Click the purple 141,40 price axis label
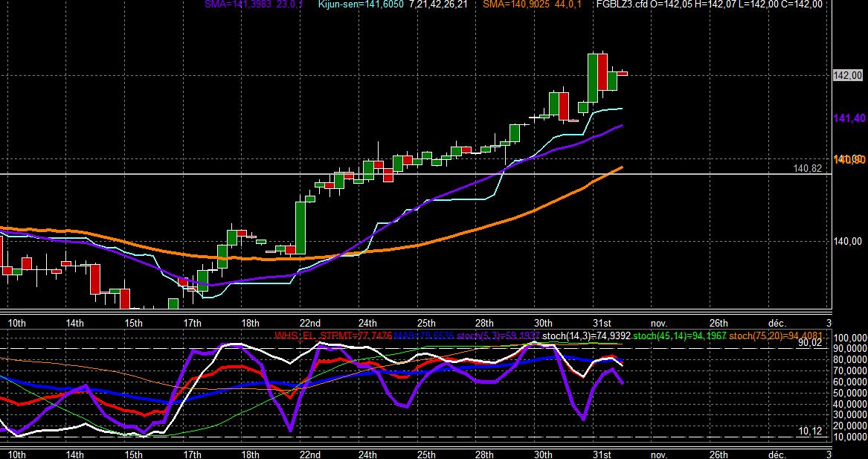The width and height of the screenshot is (868, 459). coord(849,118)
